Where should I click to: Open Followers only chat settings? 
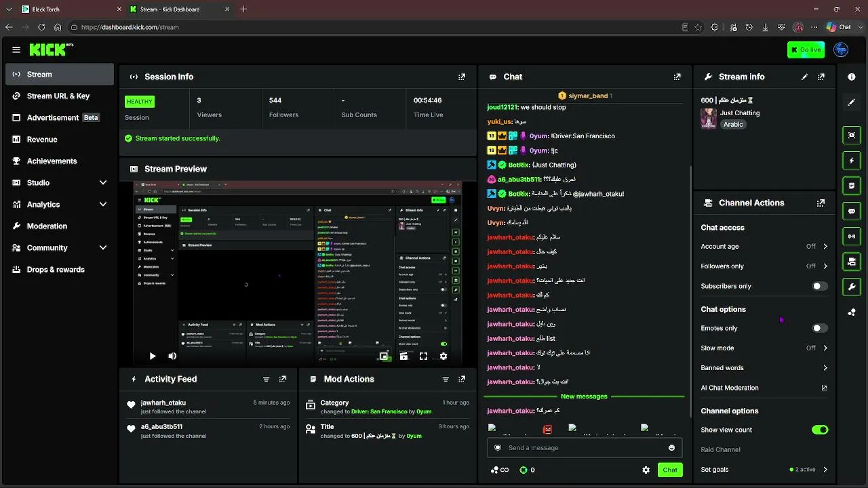764,266
